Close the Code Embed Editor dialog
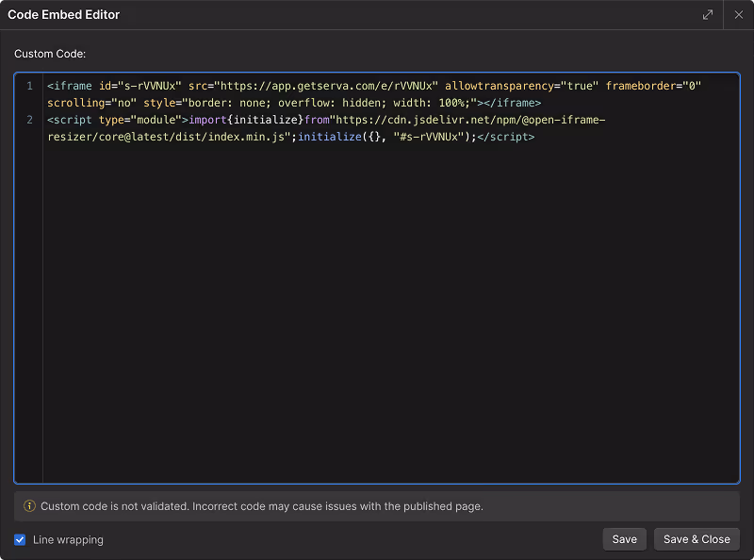Viewport: 754px width, 560px height. click(736, 15)
